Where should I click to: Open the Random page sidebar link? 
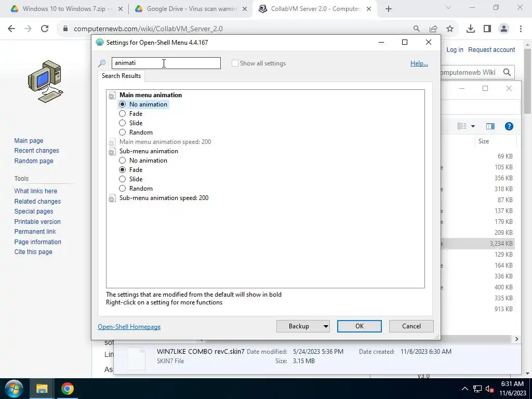click(x=34, y=161)
